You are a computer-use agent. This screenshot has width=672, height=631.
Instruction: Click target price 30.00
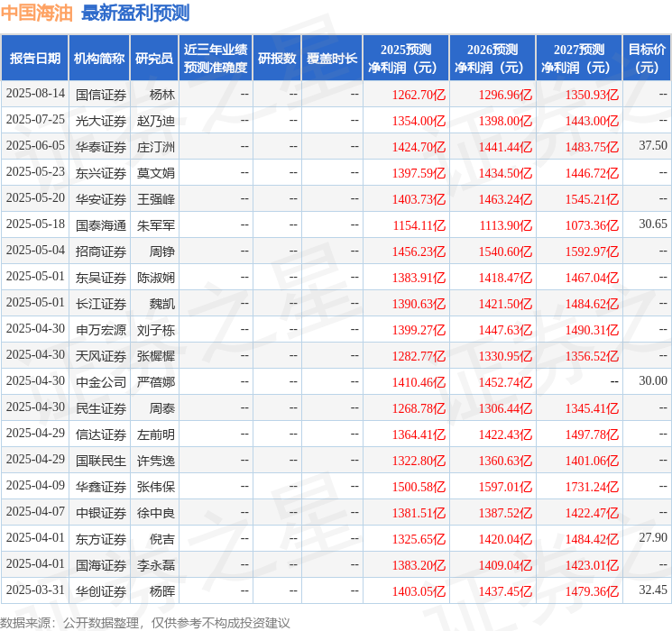653,380
